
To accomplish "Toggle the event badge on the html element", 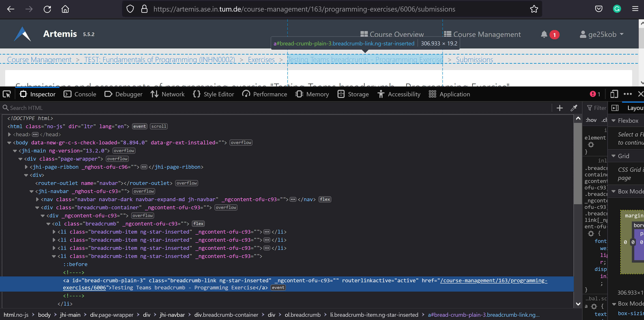I will pyautogui.click(x=139, y=126).
